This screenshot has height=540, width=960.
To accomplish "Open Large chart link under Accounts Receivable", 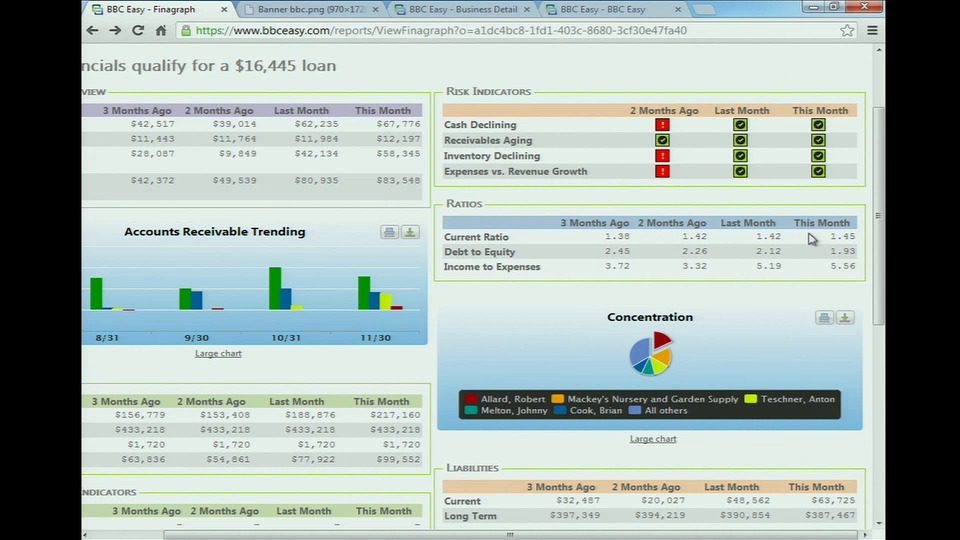I will click(218, 353).
